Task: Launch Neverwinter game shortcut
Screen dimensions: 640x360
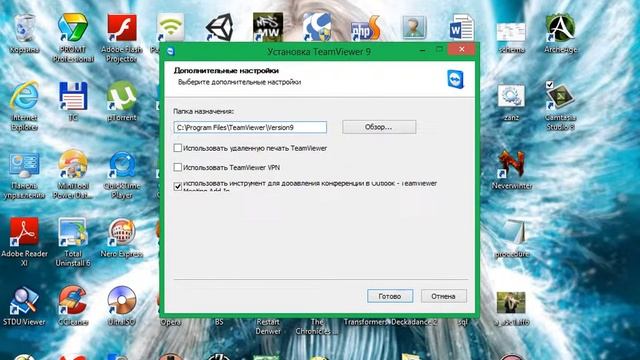Action: coord(511,164)
